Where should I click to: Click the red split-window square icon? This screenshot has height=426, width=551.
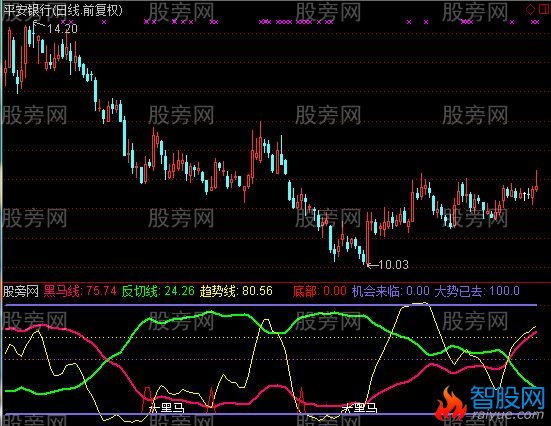coord(544,9)
